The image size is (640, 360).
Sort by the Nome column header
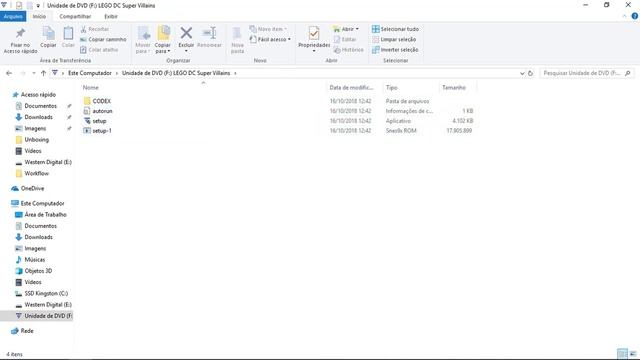click(x=91, y=87)
